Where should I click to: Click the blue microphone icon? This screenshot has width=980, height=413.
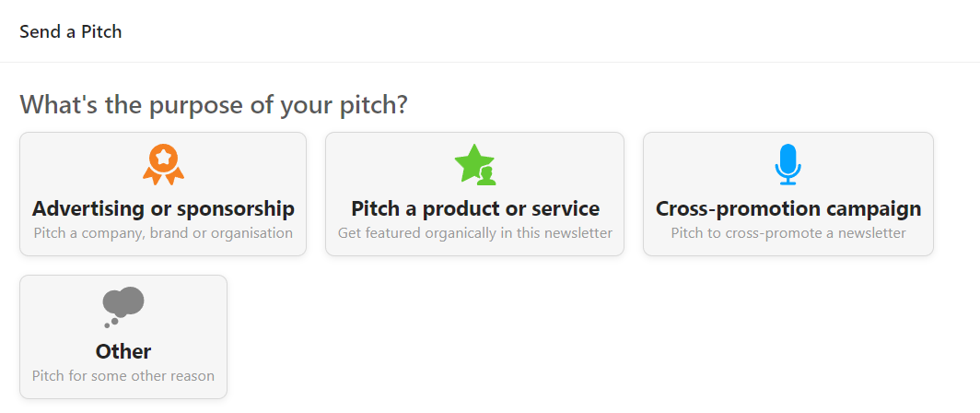pyautogui.click(x=787, y=164)
